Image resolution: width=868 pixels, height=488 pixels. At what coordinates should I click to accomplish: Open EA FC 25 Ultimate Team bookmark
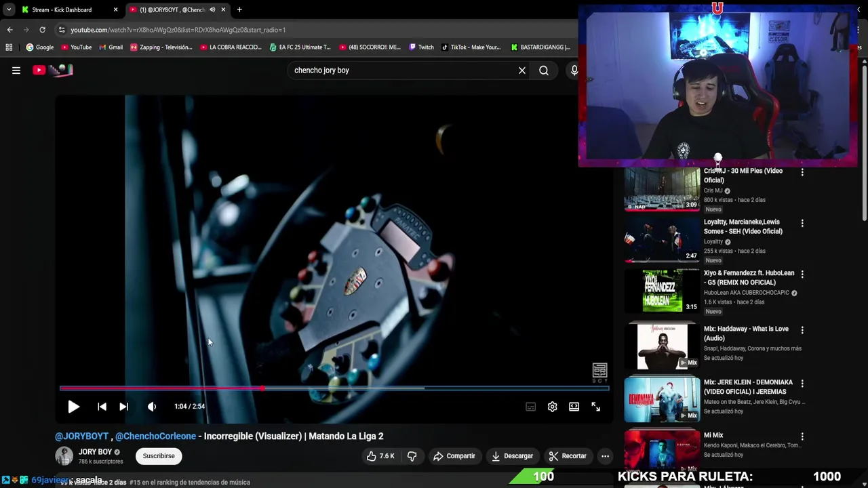[300, 47]
